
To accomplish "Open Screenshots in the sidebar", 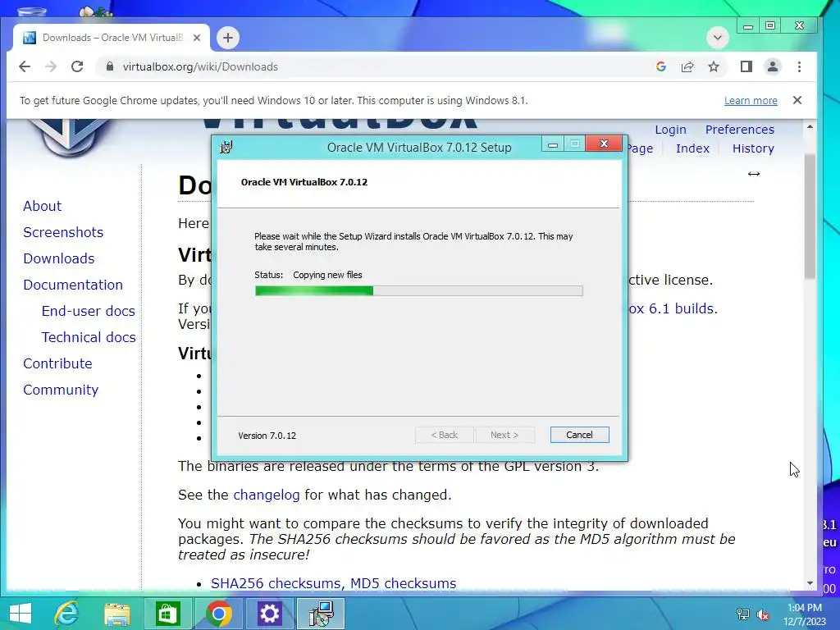I will click(x=63, y=232).
